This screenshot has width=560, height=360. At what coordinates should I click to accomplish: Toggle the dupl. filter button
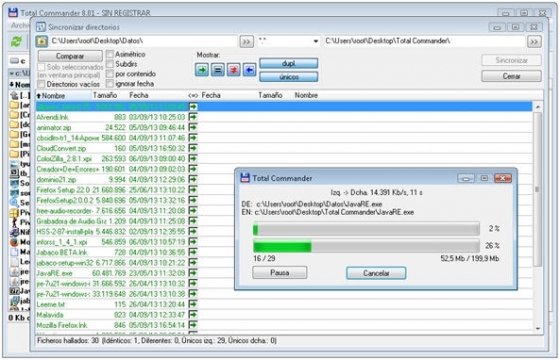tap(288, 64)
